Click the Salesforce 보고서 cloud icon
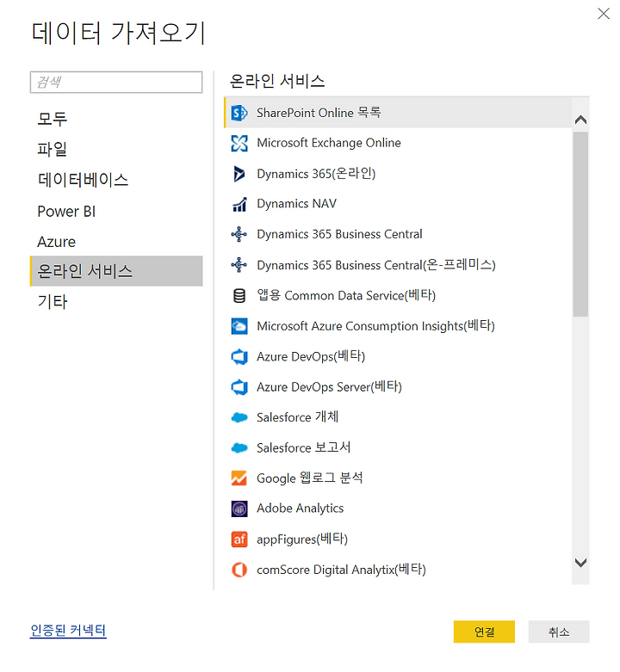The image size is (620, 672). pos(239,448)
